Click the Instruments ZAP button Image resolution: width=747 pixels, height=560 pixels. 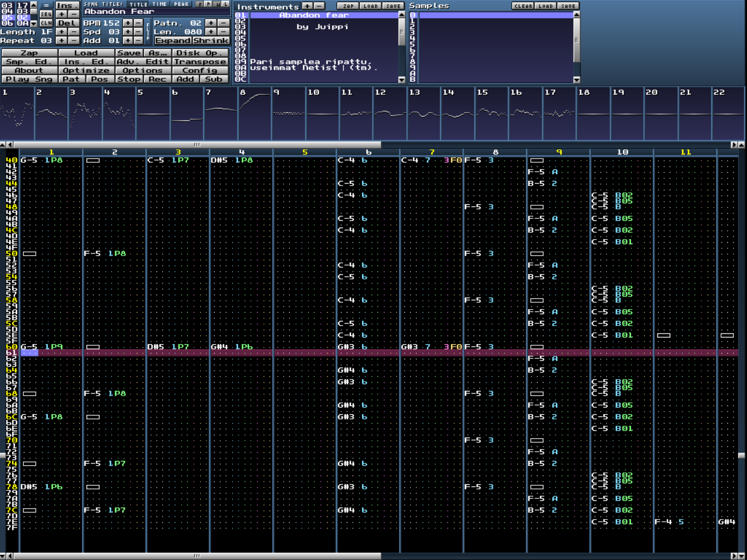pyautogui.click(x=348, y=6)
